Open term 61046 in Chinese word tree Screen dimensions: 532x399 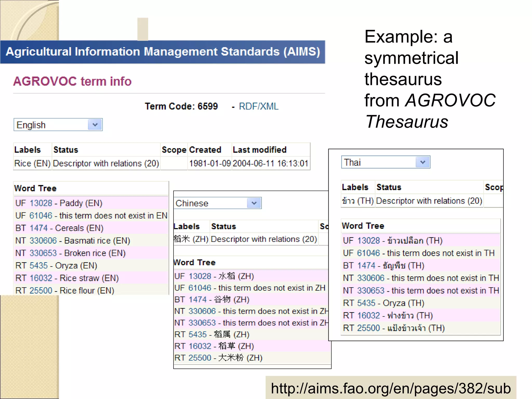pyautogui.click(x=200, y=288)
